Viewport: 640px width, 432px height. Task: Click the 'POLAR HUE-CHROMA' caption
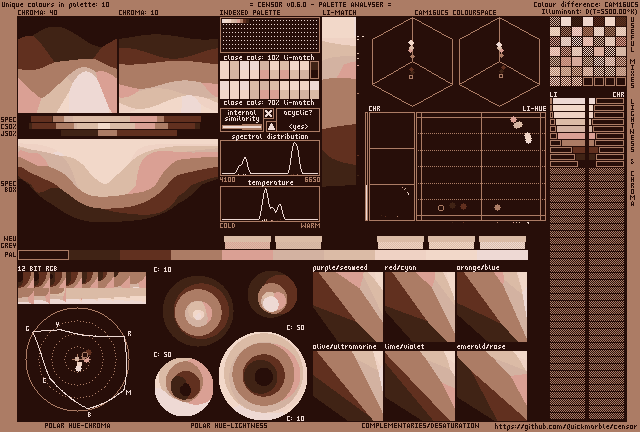78,425
